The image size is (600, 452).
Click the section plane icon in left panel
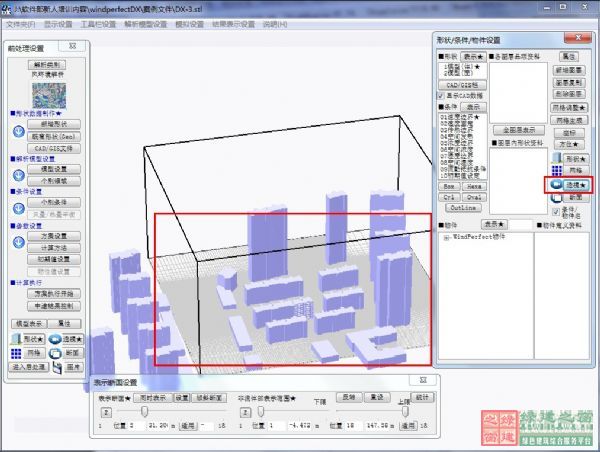click(x=55, y=353)
